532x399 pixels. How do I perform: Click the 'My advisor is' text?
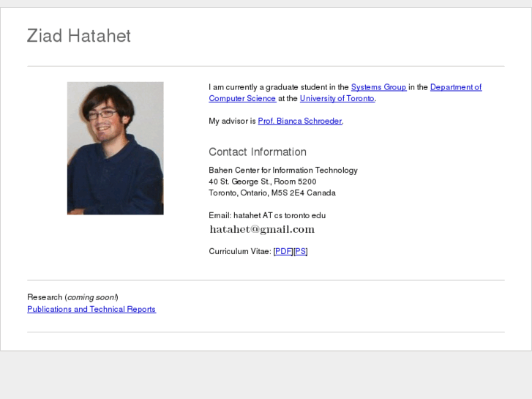click(x=232, y=122)
